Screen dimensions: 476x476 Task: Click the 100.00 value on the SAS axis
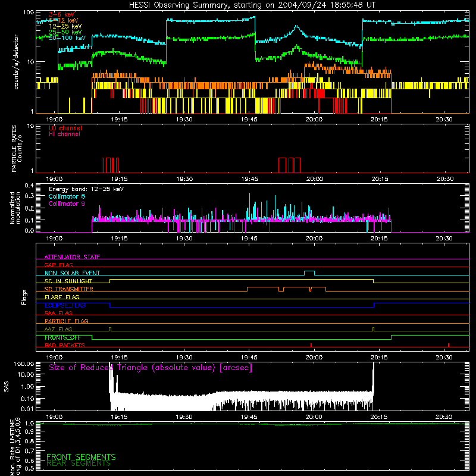coord(24,364)
